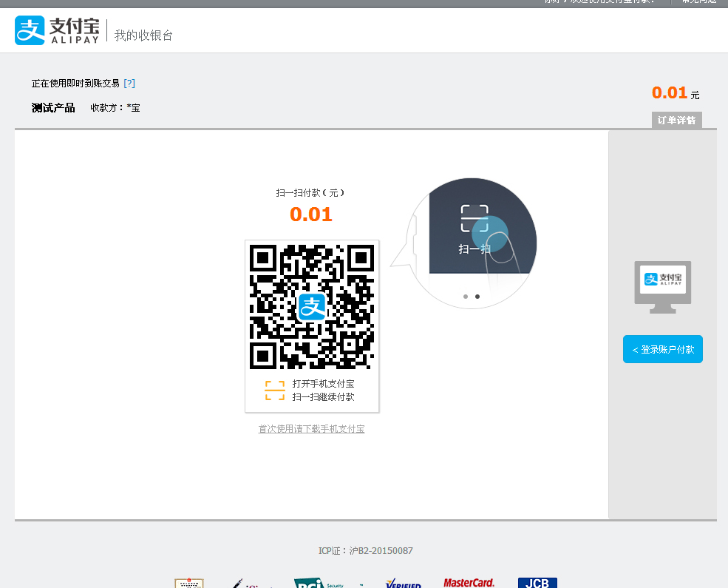Click the 0.01 元 total at top right
The width and height of the screenshot is (728, 588).
676,93
